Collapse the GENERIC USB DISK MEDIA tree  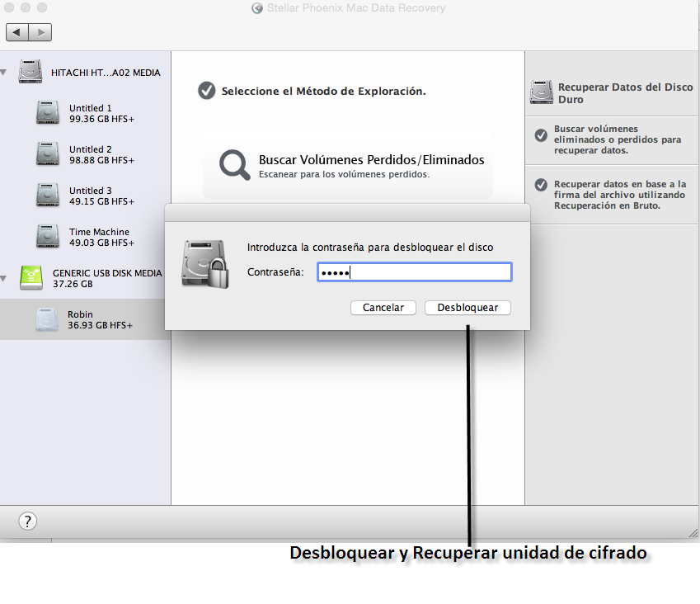(3, 278)
